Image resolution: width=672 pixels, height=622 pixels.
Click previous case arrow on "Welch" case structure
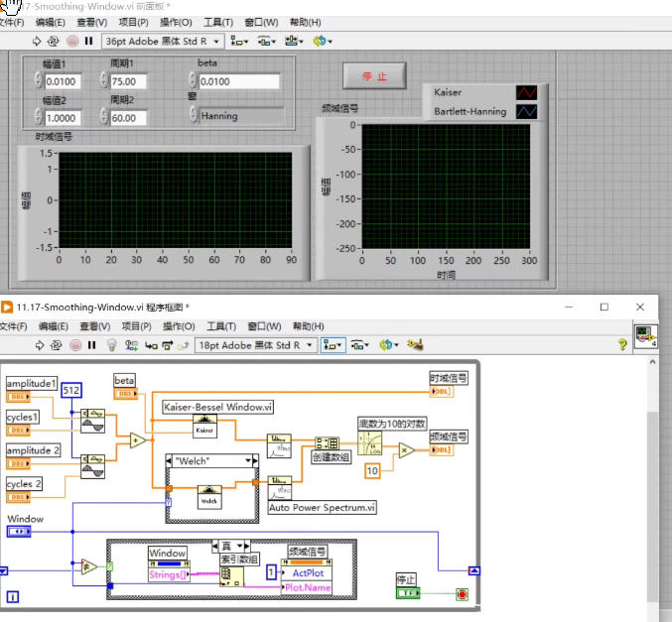[170, 461]
